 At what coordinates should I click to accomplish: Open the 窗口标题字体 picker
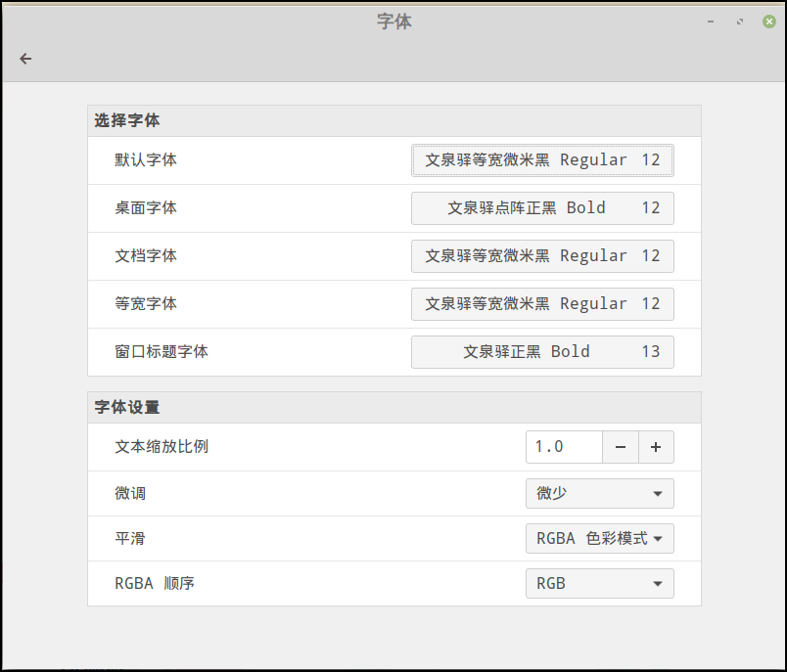542,351
